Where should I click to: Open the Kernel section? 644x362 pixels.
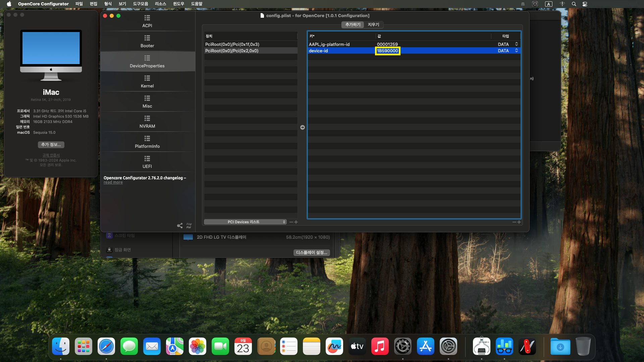(x=147, y=81)
